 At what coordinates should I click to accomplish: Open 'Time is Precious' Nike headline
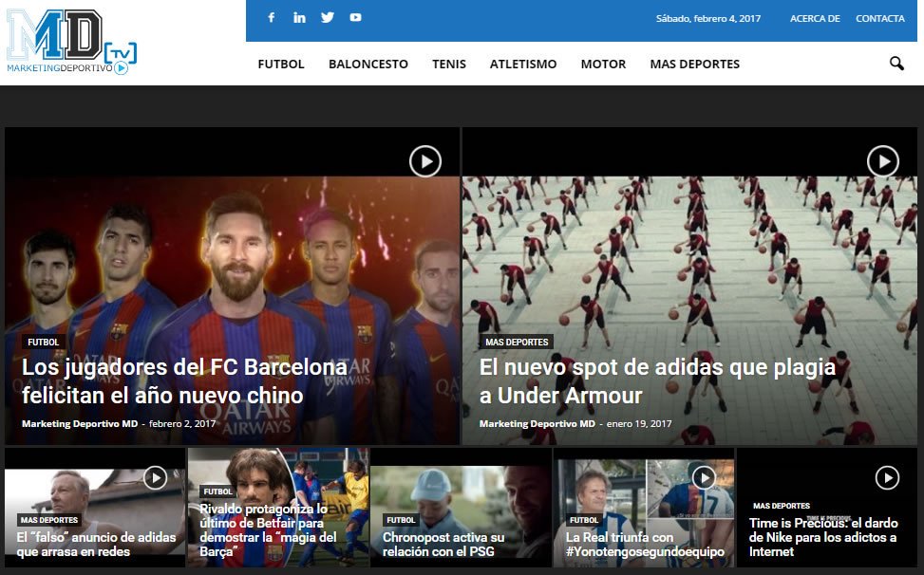[823, 537]
